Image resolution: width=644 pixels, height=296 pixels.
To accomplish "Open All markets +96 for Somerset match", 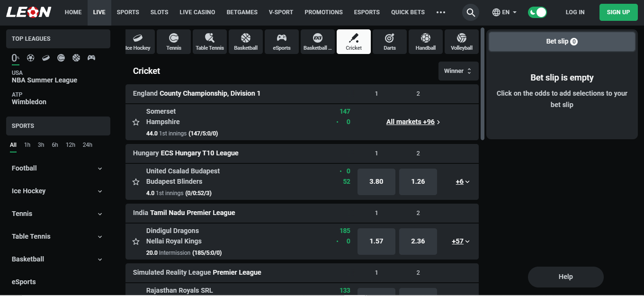I will 413,122.
